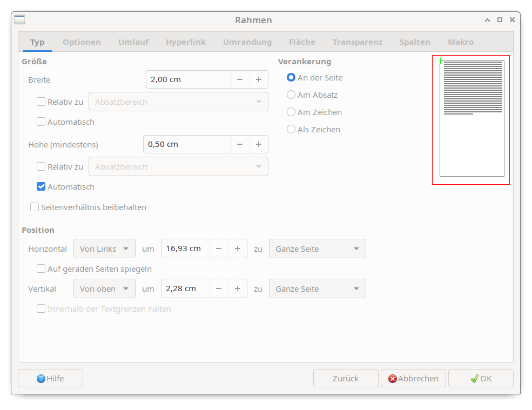The width and height of the screenshot is (532, 410).
Task: Click the Breite value field 2,00 cm
Action: click(188, 79)
